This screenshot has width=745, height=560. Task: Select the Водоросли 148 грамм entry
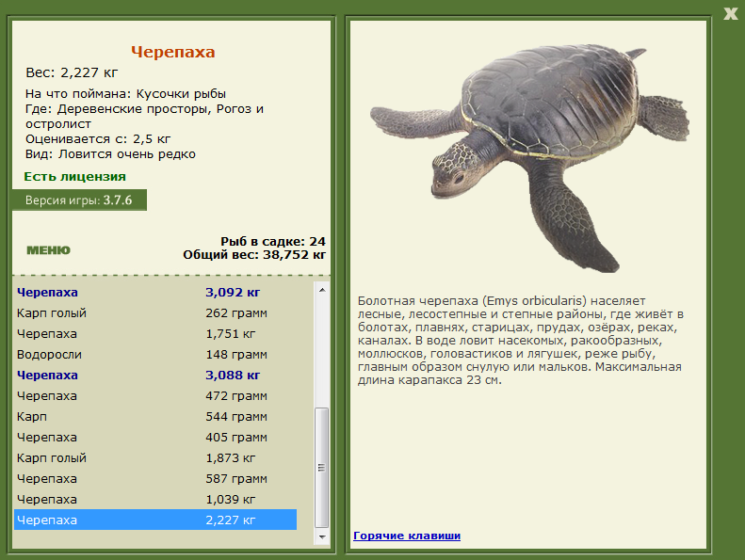pyautogui.click(x=155, y=354)
